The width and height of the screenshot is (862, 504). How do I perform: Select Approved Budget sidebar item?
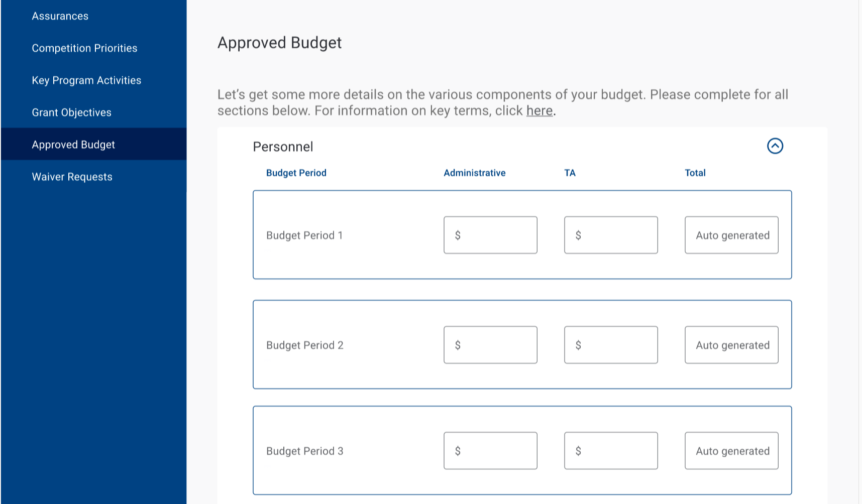coord(73,145)
